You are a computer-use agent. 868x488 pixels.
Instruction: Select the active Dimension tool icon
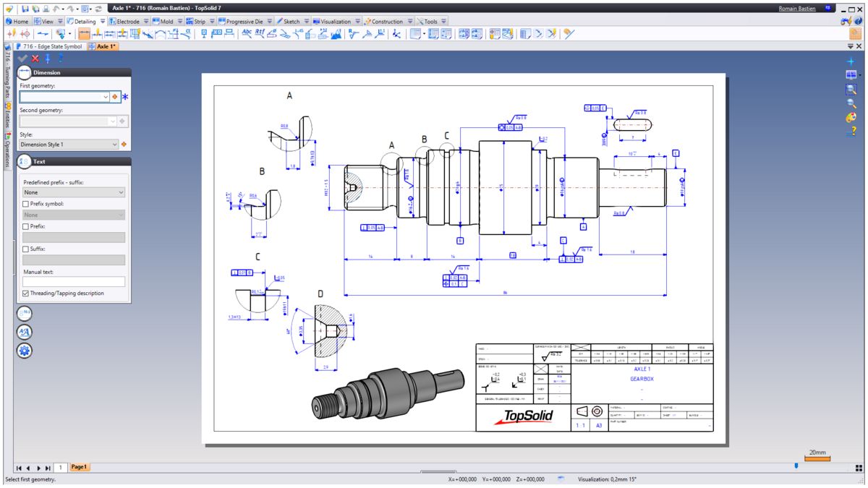click(x=84, y=33)
